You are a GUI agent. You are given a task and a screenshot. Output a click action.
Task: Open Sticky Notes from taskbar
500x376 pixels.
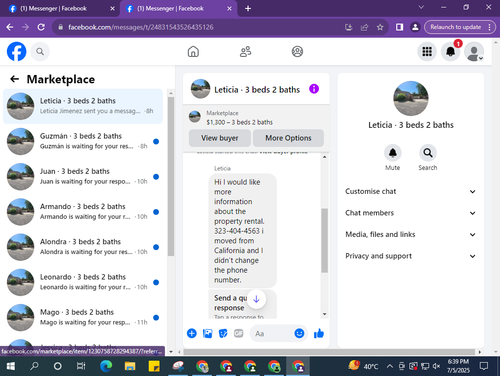click(154, 366)
